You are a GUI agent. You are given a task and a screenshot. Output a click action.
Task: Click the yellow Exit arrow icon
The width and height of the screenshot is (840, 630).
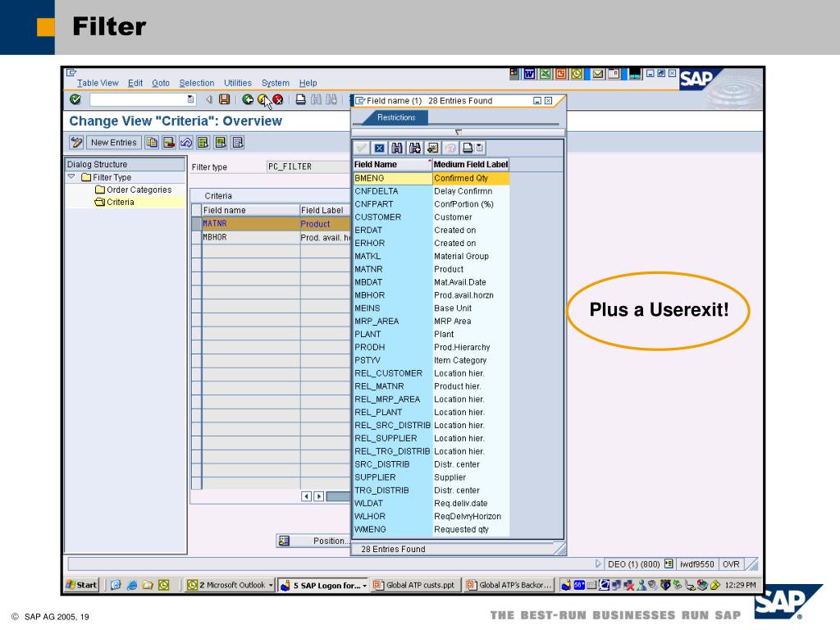click(x=262, y=99)
